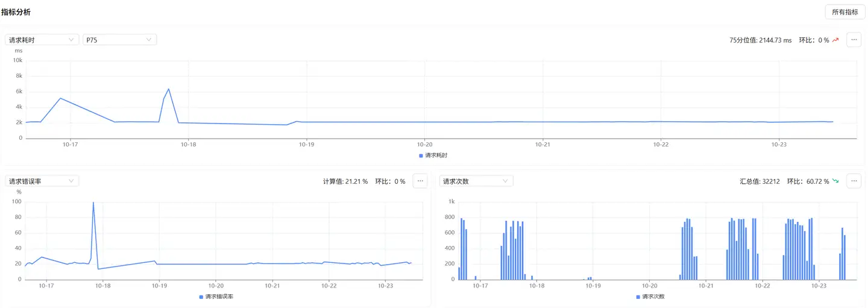Click the 指标分析 page heading
Screen dimensions: 868x308
click(16, 12)
